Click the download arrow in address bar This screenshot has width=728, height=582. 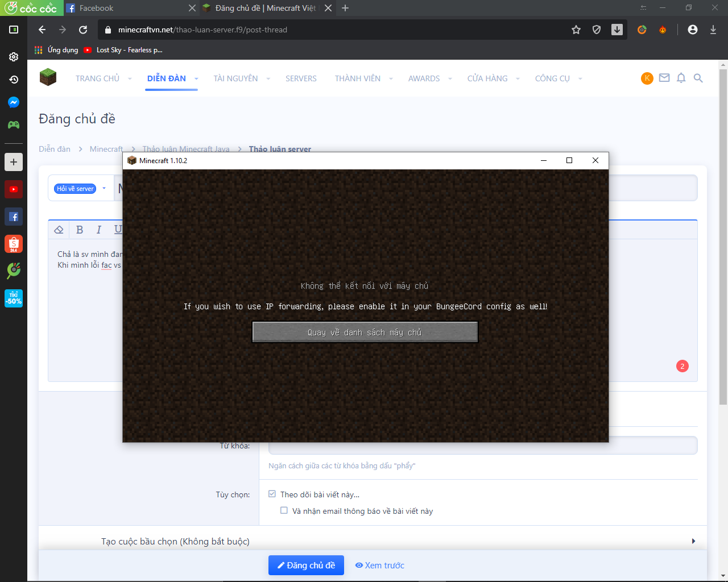click(x=617, y=30)
